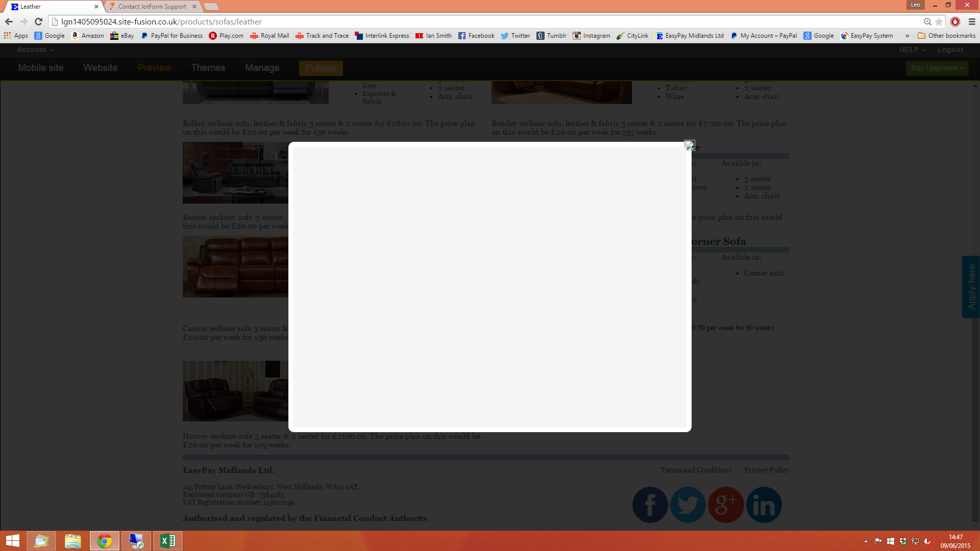This screenshot has height=551, width=980.
Task: Reload the current page
Action: tap(38, 21)
